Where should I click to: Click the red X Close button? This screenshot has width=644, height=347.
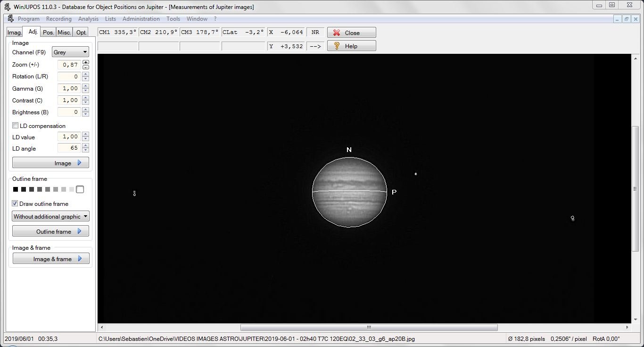click(351, 33)
